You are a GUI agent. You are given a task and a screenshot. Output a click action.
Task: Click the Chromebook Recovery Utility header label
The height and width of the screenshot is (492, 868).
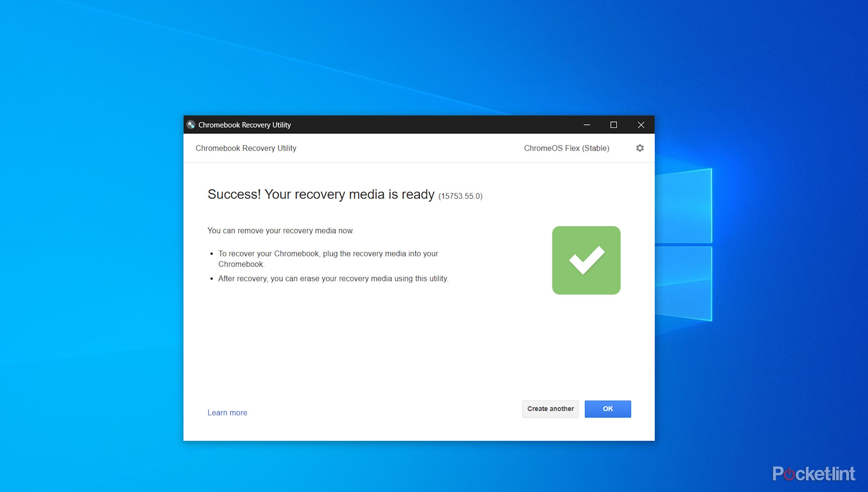246,148
